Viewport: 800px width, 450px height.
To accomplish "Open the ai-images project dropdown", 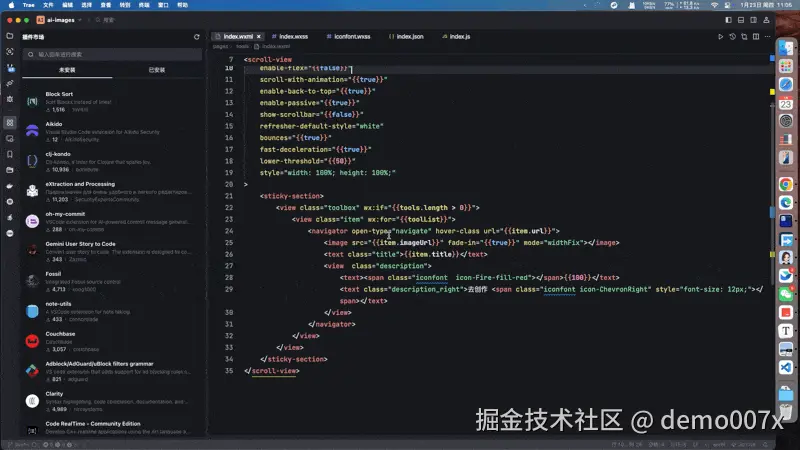I will pos(59,20).
